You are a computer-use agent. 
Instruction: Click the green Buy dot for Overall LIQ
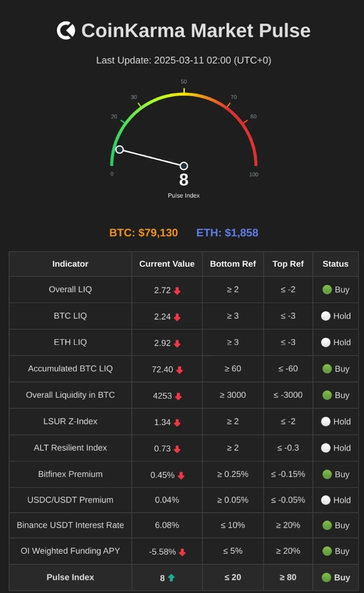click(x=327, y=290)
